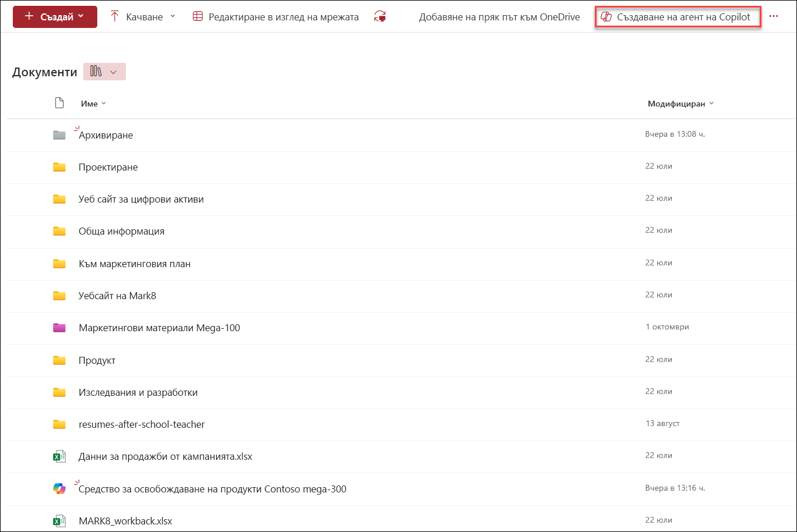The width and height of the screenshot is (797, 532).
Task: Click the 1 октомври modified date
Action: (x=667, y=327)
